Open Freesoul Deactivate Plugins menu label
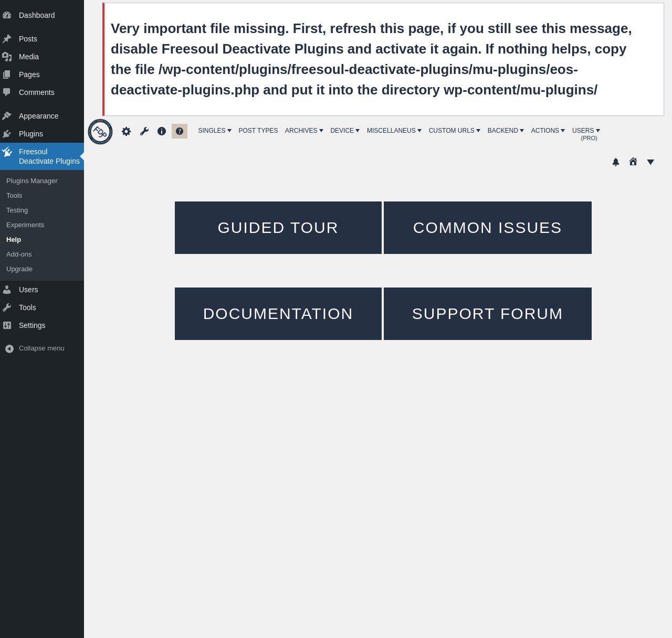672x638 pixels. (x=49, y=156)
